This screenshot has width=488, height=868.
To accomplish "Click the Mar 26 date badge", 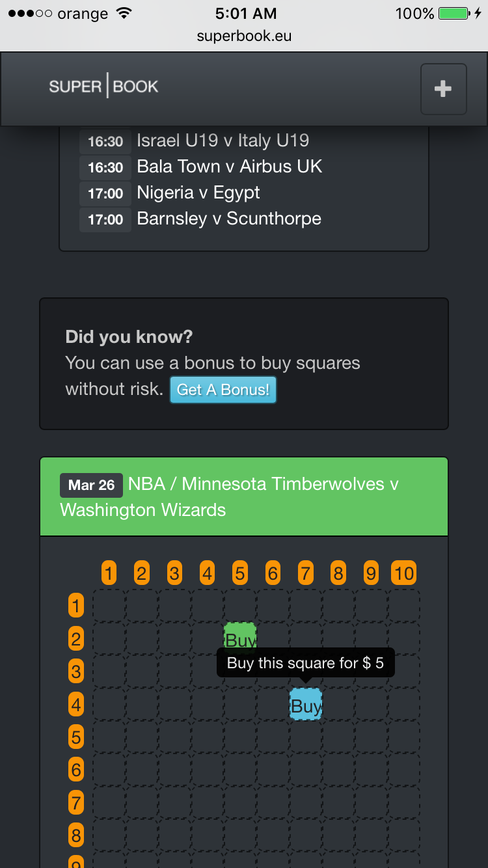I will tap(91, 485).
